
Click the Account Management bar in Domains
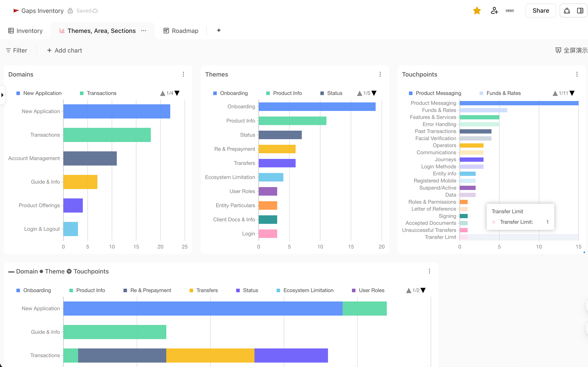[90, 159]
